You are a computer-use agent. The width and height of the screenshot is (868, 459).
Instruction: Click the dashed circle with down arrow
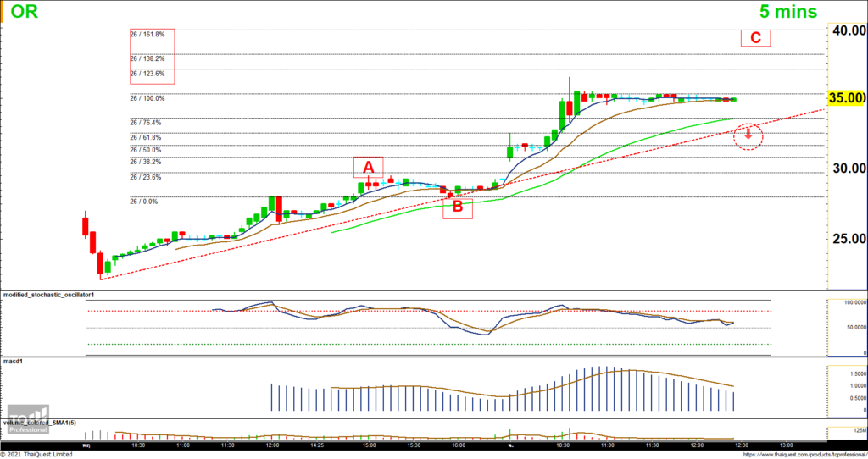(748, 135)
